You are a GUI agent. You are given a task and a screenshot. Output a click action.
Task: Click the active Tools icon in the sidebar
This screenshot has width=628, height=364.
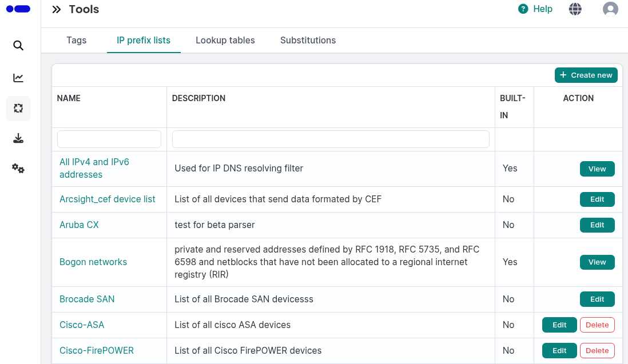18,108
